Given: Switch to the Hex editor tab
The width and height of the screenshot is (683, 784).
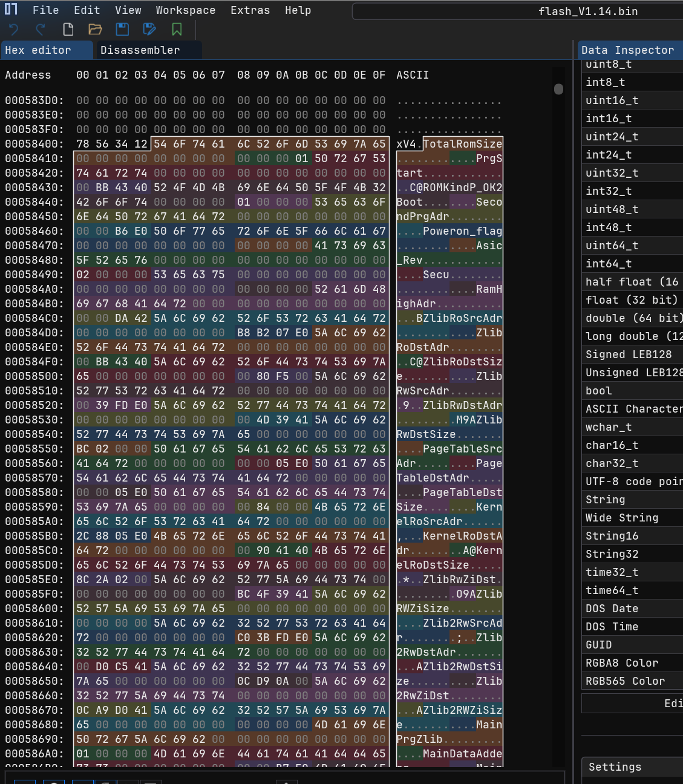Looking at the screenshot, I should click(x=36, y=50).
